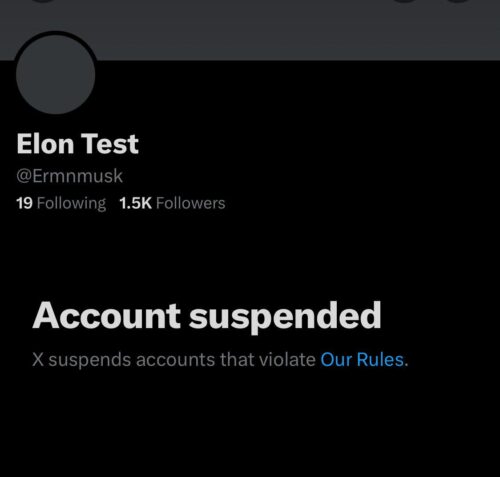Click the number 19 before Following
Image resolution: width=500 pixels, height=477 pixels.
(24, 203)
